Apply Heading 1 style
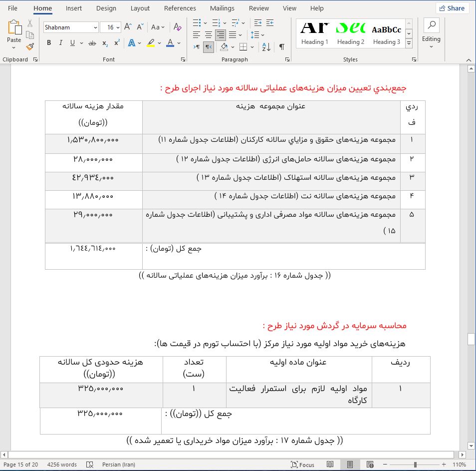Screen dimensions: 476x471 pos(314,33)
